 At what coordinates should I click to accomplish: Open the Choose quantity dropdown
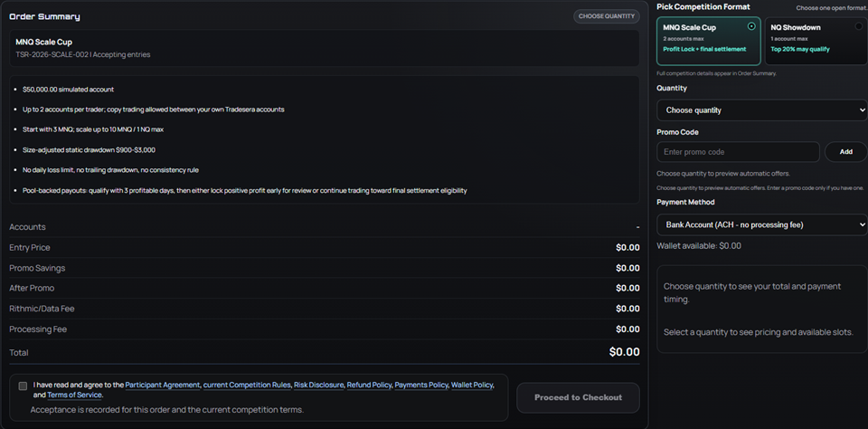(x=761, y=110)
